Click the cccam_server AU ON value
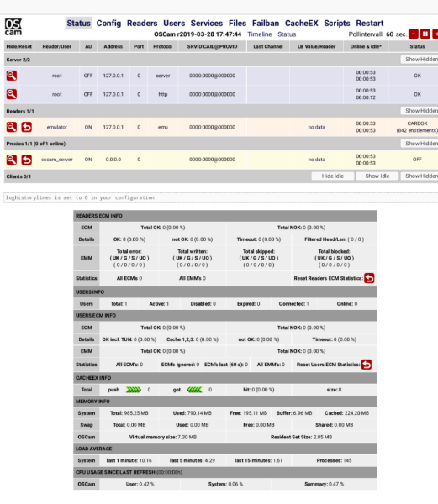 coord(88,160)
